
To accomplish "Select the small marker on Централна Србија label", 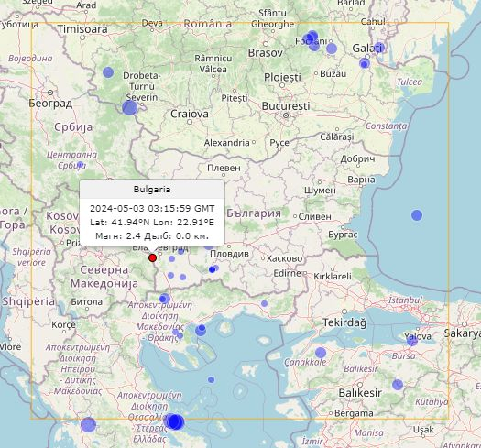I will [x=80, y=165].
